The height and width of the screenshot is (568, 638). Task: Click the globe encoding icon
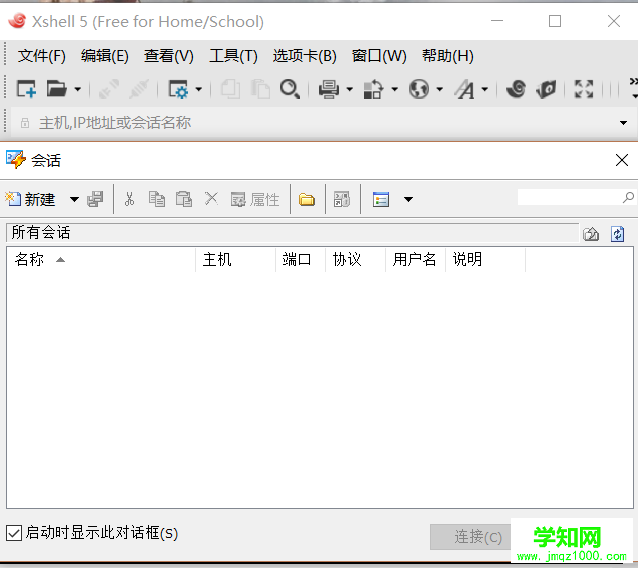(419, 89)
